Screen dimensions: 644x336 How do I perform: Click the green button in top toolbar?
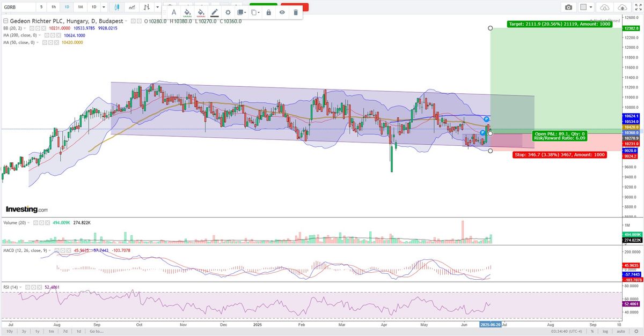click(x=263, y=5)
